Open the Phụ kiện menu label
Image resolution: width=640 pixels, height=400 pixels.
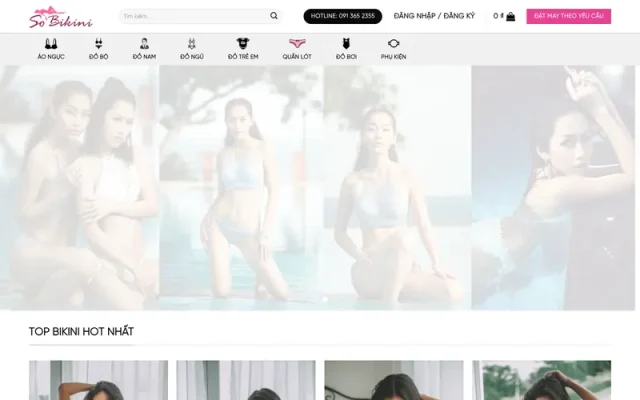click(393, 57)
